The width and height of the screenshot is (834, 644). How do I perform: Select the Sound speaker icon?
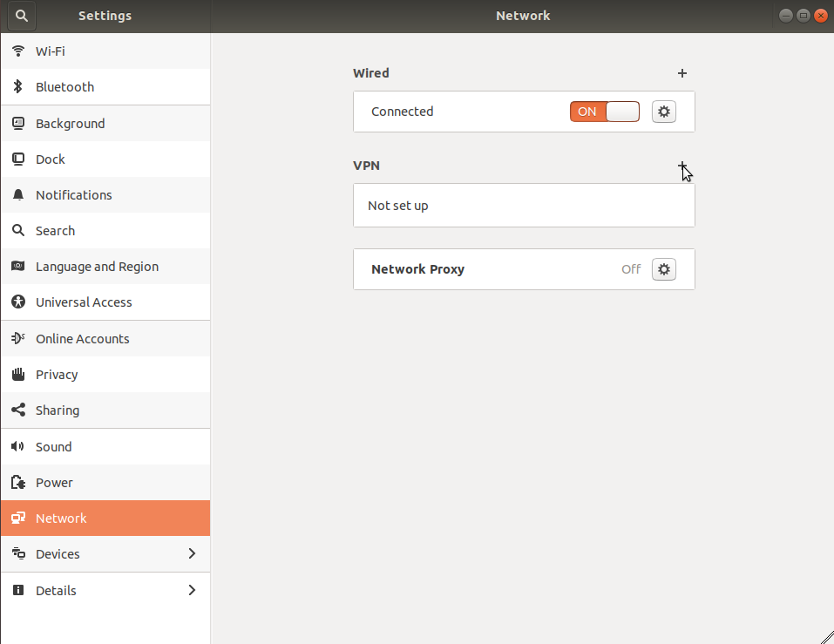point(18,446)
